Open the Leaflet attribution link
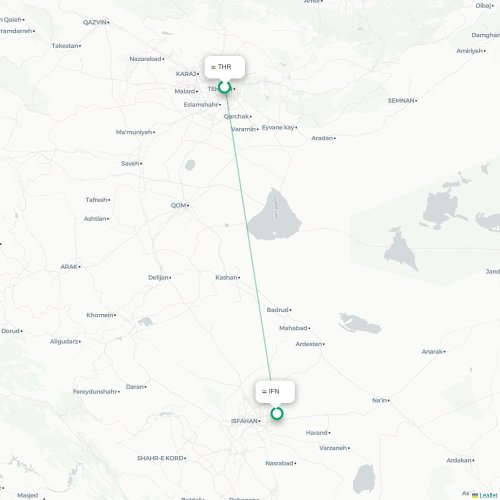Image resolution: width=500 pixels, height=500 pixels. tap(488, 495)
